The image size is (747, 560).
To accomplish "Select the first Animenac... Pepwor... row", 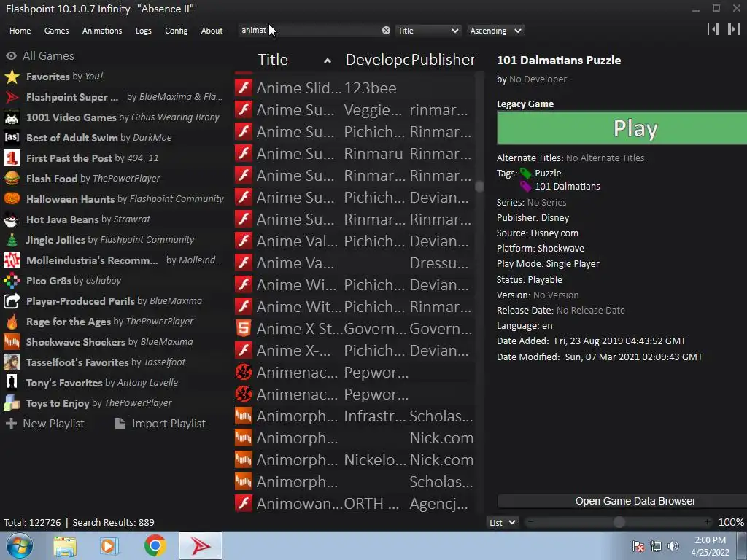I will point(354,373).
